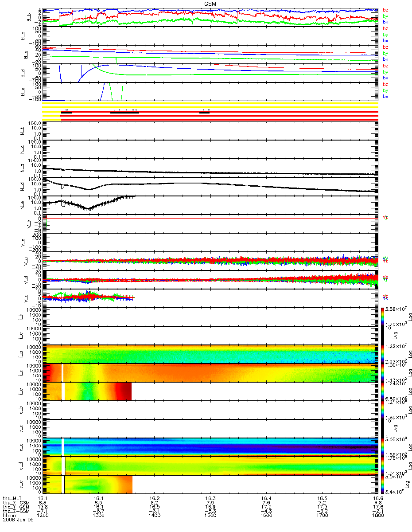Click the blue spike in the V_b panel

[251, 224]
